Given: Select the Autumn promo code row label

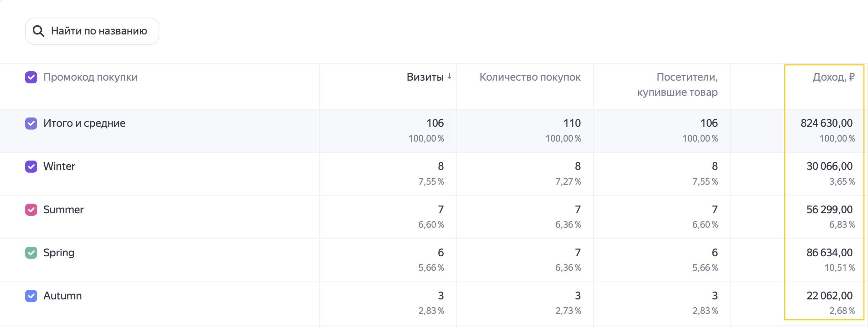Looking at the screenshot, I should point(63,296).
